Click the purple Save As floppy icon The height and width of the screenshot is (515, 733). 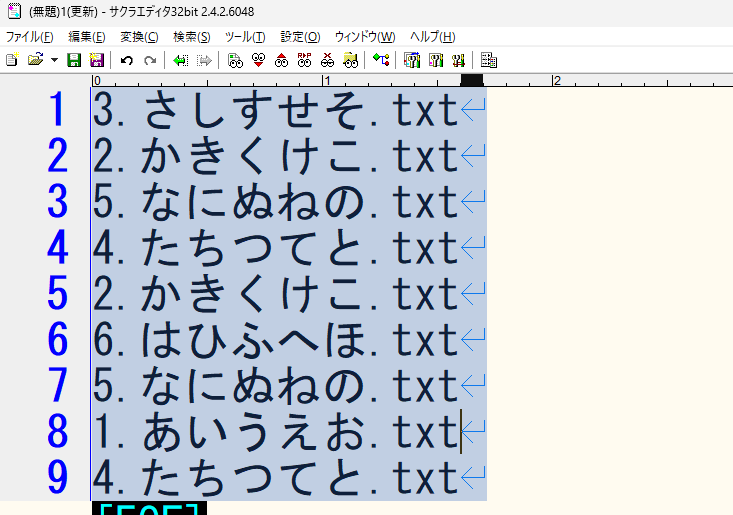(96, 60)
